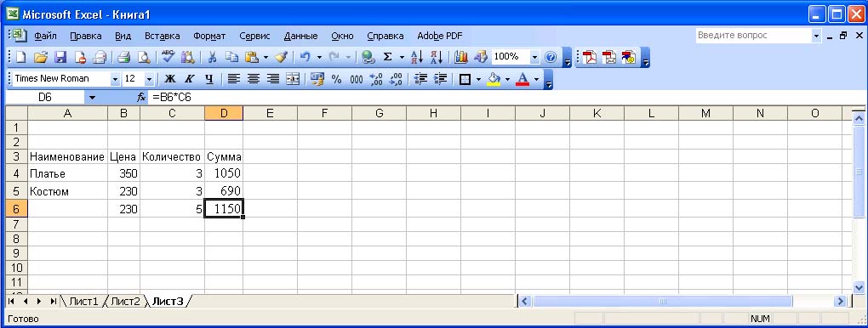The height and width of the screenshot is (328, 868).
Task: Increase decimal places
Action: pos(376,79)
